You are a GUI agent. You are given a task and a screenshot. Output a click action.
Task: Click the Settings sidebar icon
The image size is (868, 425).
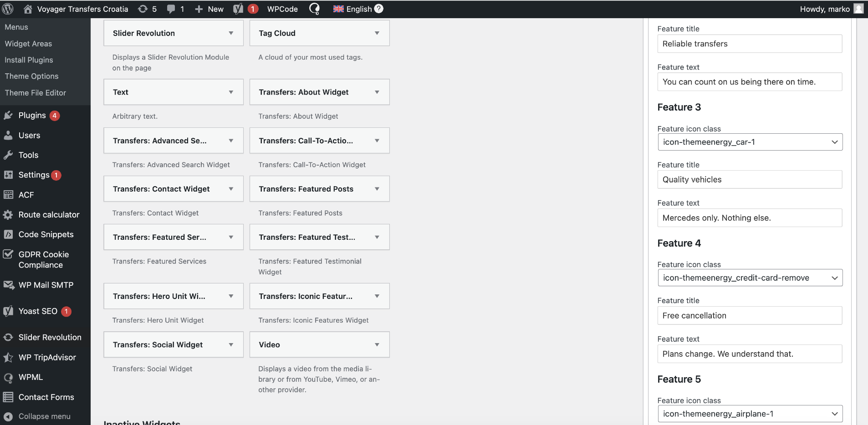point(8,175)
